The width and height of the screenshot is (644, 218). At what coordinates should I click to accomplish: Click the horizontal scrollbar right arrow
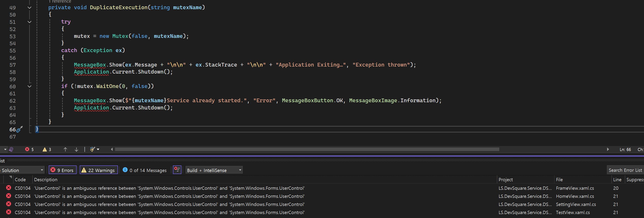click(608, 149)
